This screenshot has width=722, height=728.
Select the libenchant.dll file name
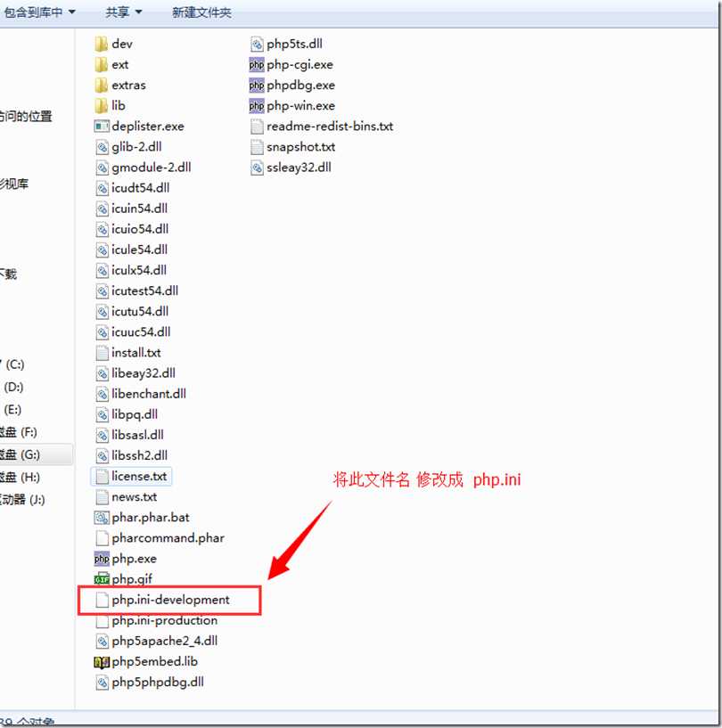click(x=149, y=394)
